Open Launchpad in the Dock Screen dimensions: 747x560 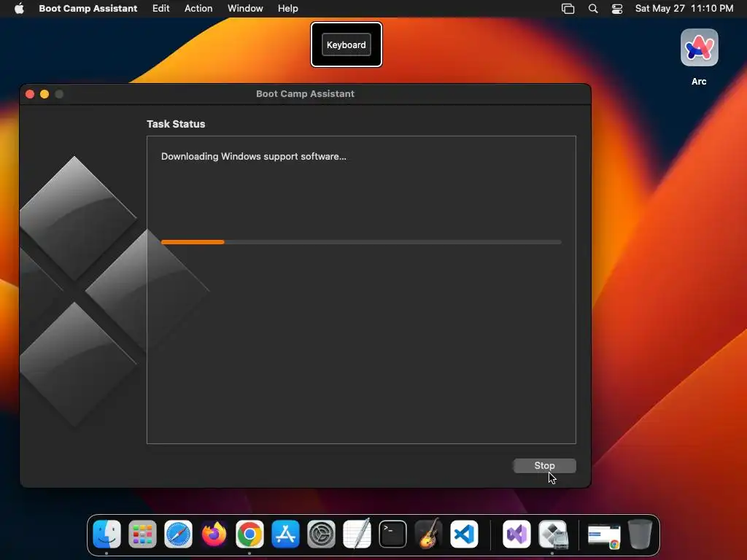point(142,534)
